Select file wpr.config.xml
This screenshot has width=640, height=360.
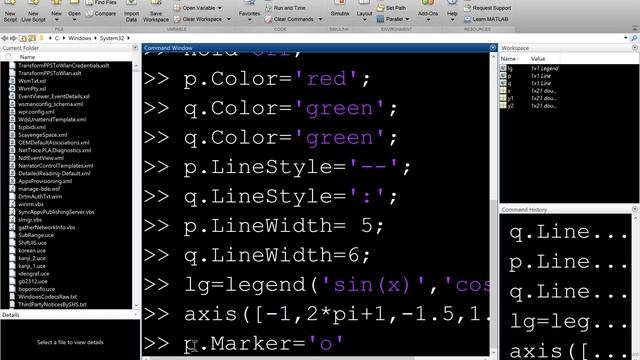click(x=36, y=112)
